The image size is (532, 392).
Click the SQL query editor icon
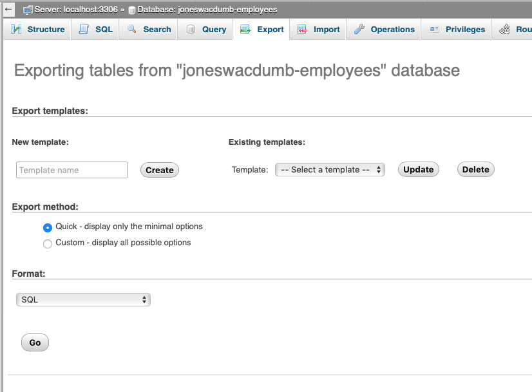click(82, 29)
